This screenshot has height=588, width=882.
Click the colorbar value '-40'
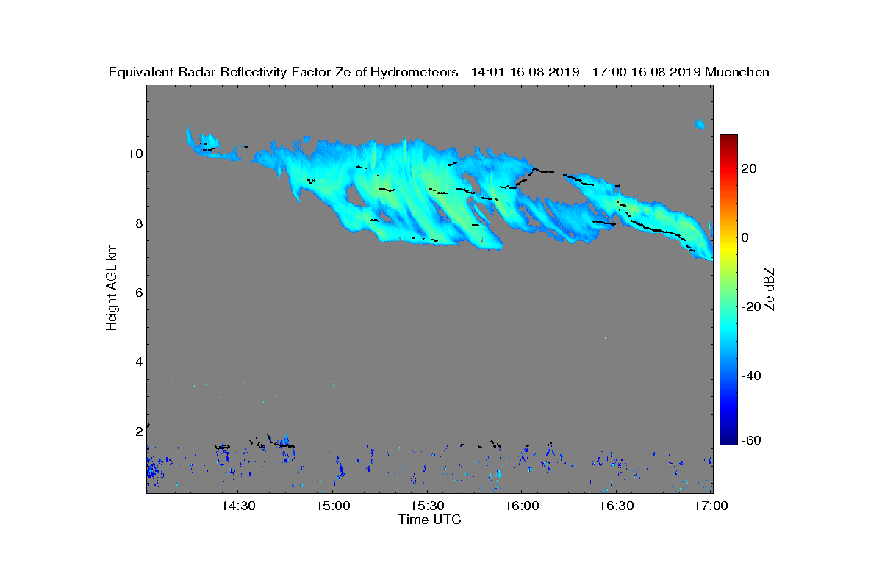(x=750, y=376)
